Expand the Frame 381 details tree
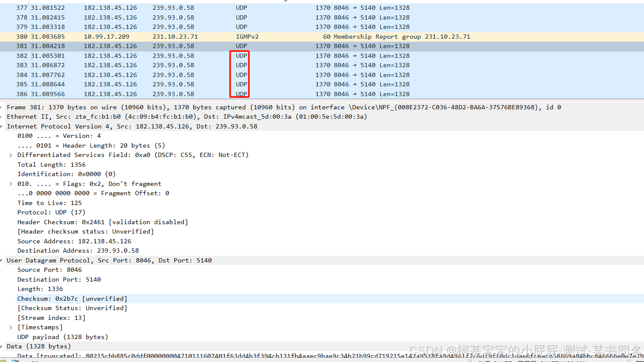 2,107
